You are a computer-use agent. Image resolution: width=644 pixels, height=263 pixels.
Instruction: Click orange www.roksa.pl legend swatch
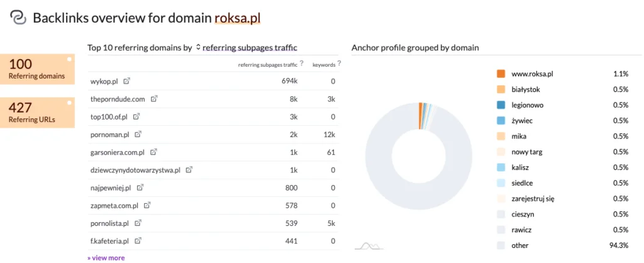click(501, 74)
